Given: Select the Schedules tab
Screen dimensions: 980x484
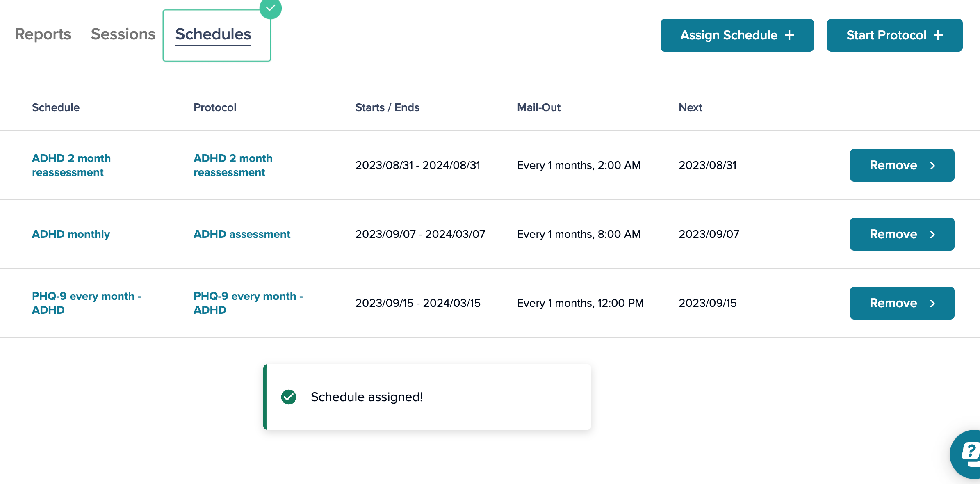Looking at the screenshot, I should point(213,34).
